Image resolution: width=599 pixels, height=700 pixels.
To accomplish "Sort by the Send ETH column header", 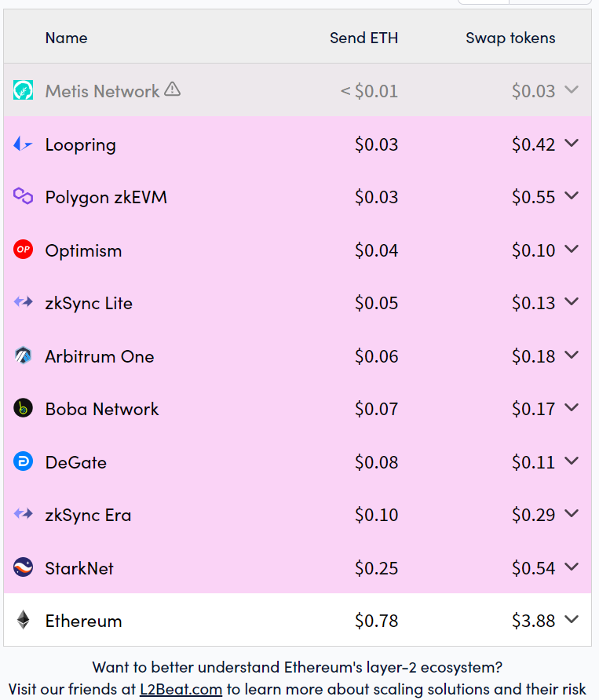I will coord(363,38).
